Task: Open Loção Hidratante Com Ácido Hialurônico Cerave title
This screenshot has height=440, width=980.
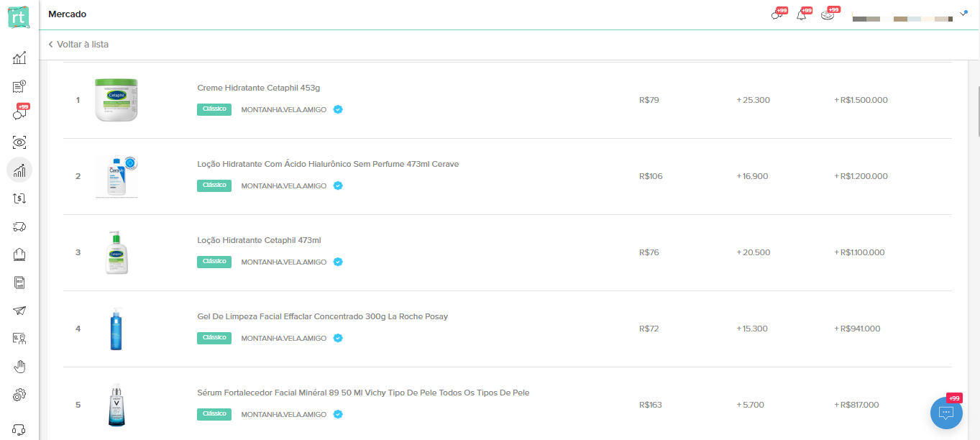Action: click(x=328, y=164)
